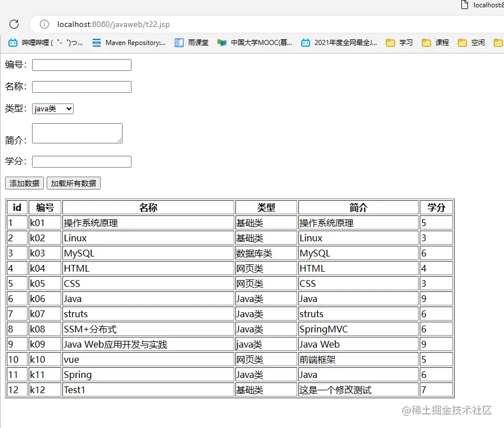Click the k08 cell
The height and width of the screenshot is (428, 504).
[x=45, y=329]
